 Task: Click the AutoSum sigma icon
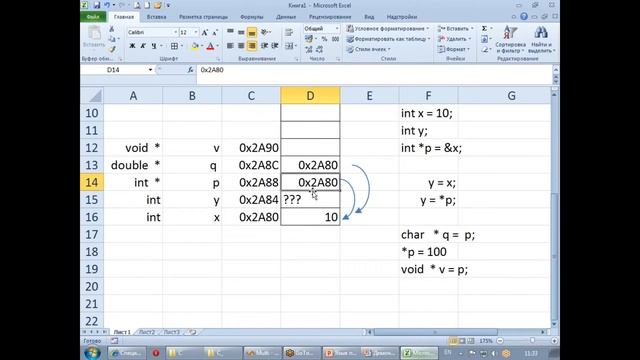484,29
